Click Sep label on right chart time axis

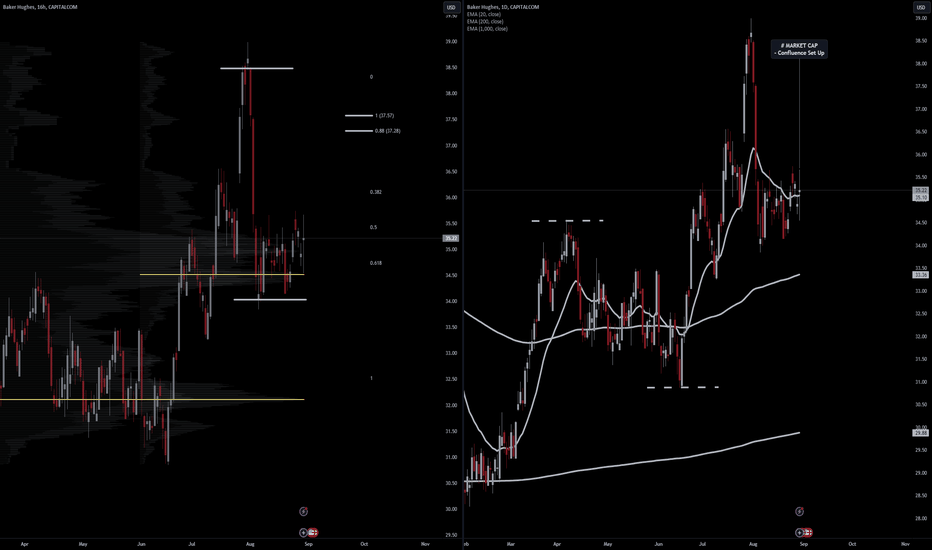point(804,543)
